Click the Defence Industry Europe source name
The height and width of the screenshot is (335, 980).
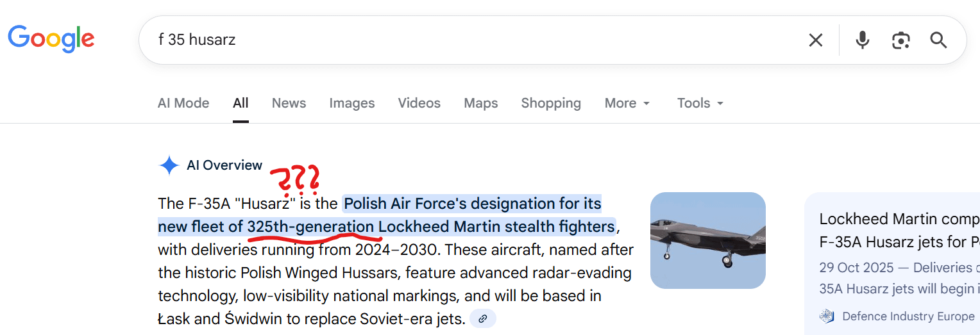908,316
